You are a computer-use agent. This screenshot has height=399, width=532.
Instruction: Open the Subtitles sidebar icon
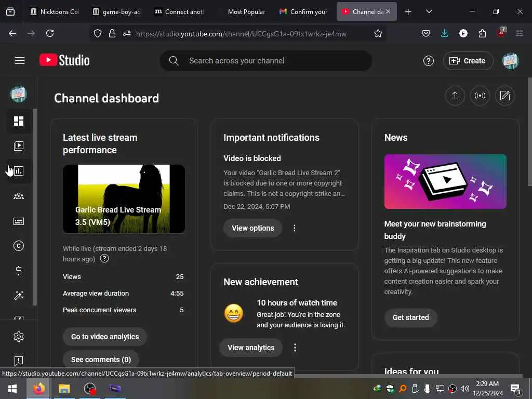pyautogui.click(x=19, y=221)
